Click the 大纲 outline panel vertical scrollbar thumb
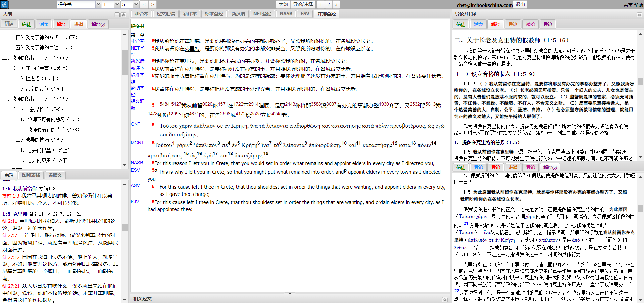The width and height of the screenshot is (644, 303). (x=125, y=62)
